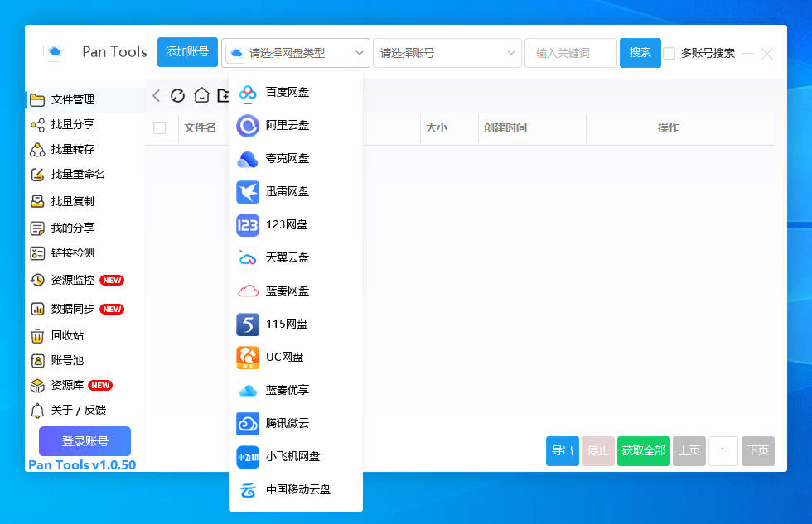This screenshot has width=812, height=524.
Task: Refresh the file list with the refresh icon
Action: [177, 95]
